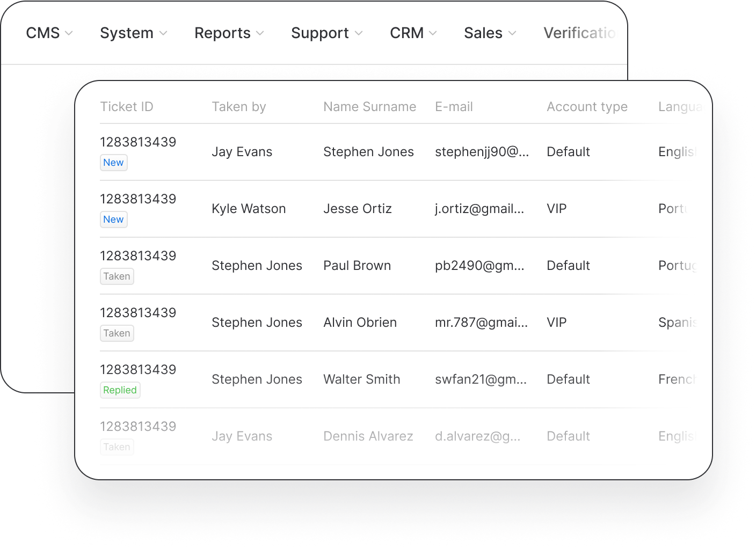This screenshot has width=756, height=549.
Task: Sort by the Account type column header
Action: [x=587, y=107]
